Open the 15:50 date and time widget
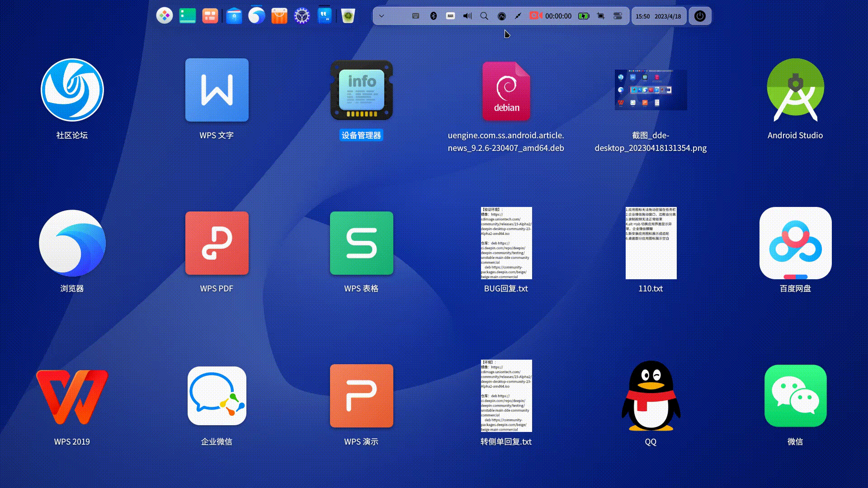868x488 pixels. point(659,16)
